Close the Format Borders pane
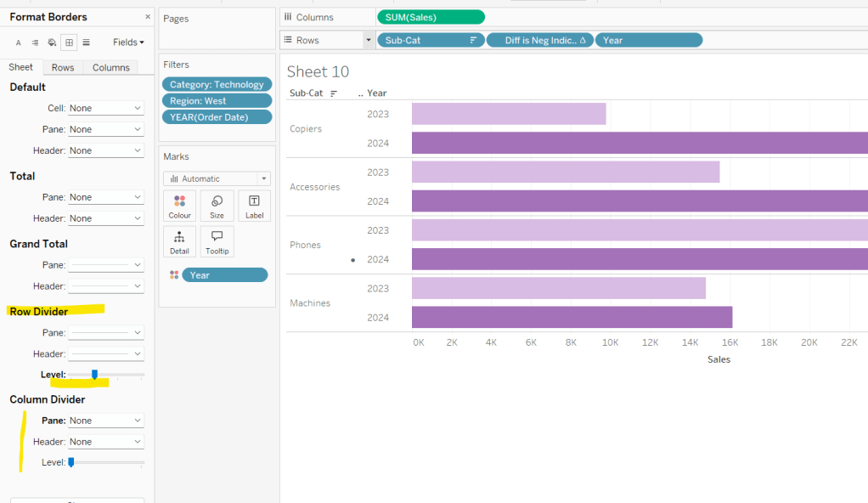The width and height of the screenshot is (868, 503). coord(148,17)
